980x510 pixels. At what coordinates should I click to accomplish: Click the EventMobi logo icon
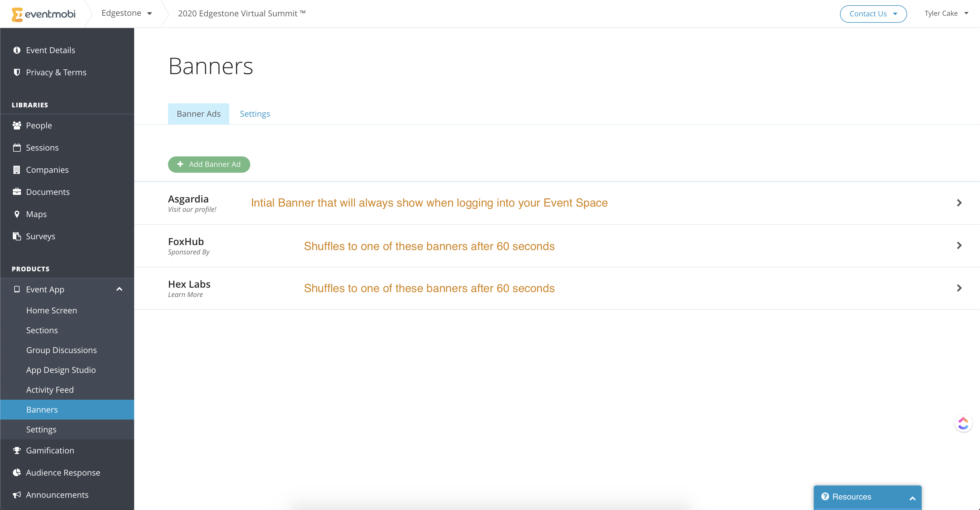pos(17,15)
